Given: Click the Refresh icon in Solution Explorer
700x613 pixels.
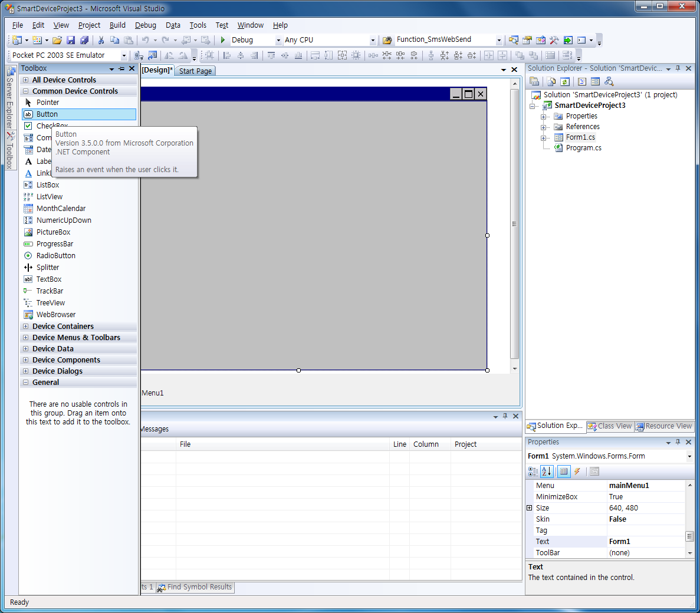Looking at the screenshot, I should click(565, 81).
